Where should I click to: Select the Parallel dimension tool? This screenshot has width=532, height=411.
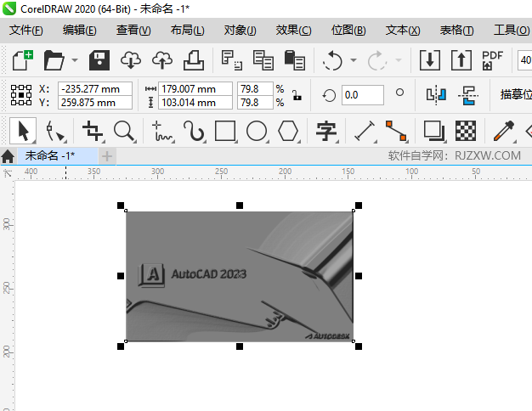click(365, 131)
